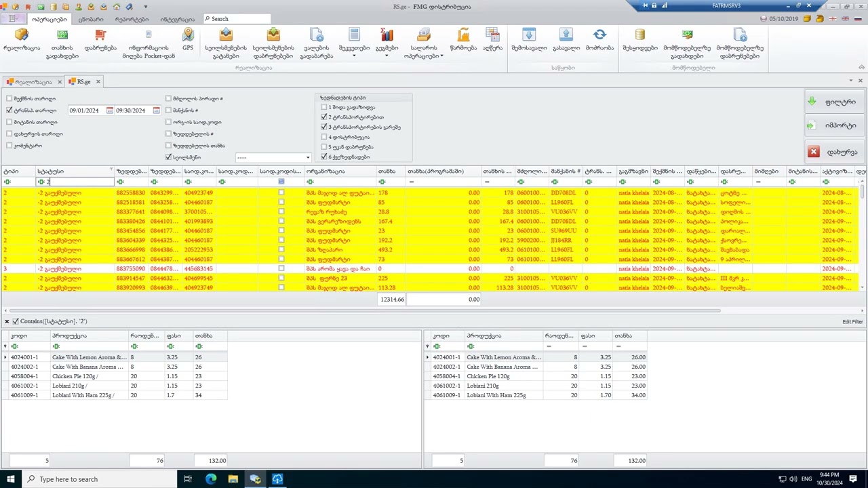
Task: Expand სალაროს ოპერაციები dropdown
Action: pyautogui.click(x=442, y=56)
